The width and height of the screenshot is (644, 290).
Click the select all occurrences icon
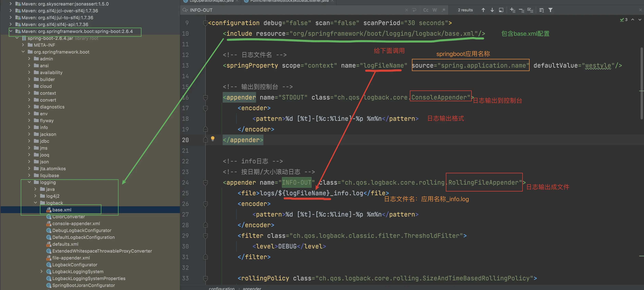530,10
